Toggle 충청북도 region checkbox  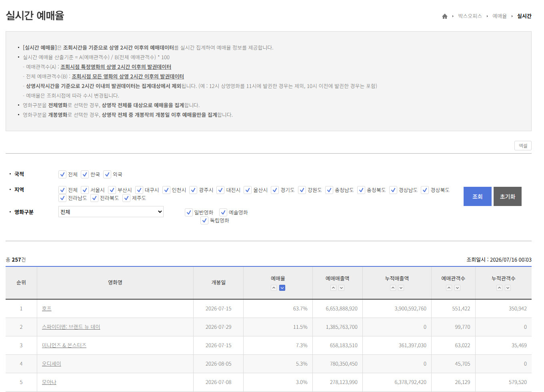pos(361,190)
